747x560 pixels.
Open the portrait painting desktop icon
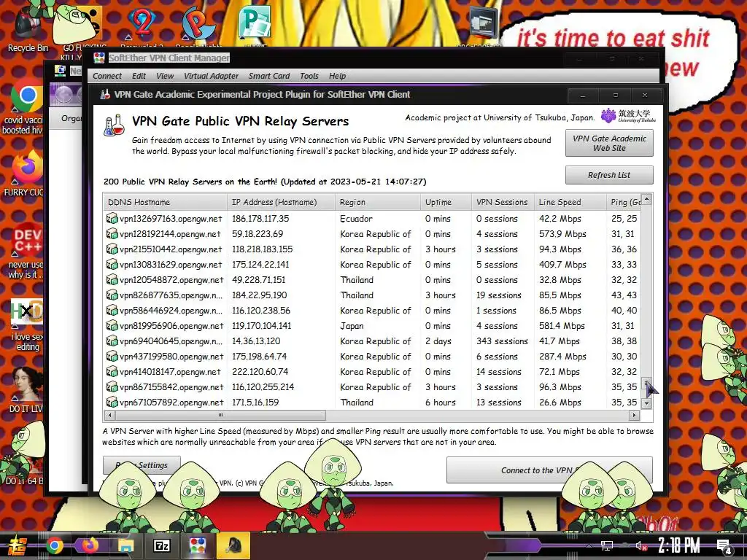(x=27, y=384)
